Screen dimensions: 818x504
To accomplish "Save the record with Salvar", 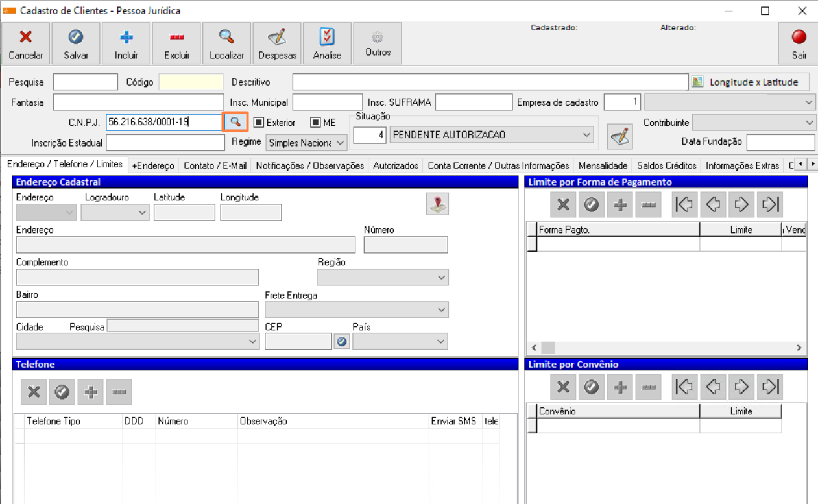I will (76, 43).
